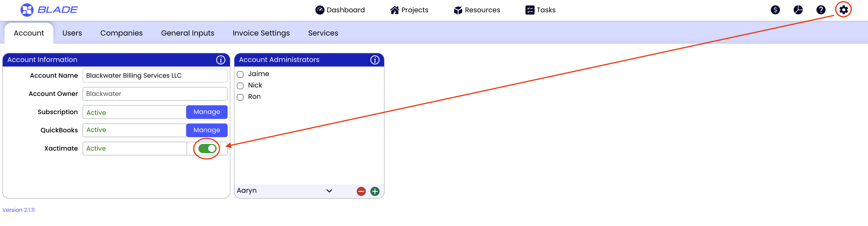Image resolution: width=868 pixels, height=226 pixels.
Task: Open the Invoice Settings tab
Action: tap(261, 33)
